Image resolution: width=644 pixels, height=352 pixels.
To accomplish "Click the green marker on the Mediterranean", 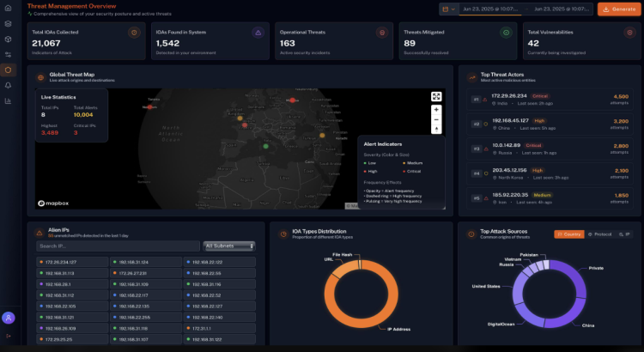I will [265, 146].
